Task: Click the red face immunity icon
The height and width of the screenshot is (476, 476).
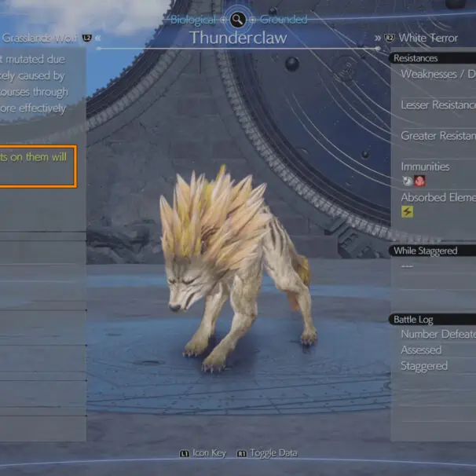Action: pos(419,181)
